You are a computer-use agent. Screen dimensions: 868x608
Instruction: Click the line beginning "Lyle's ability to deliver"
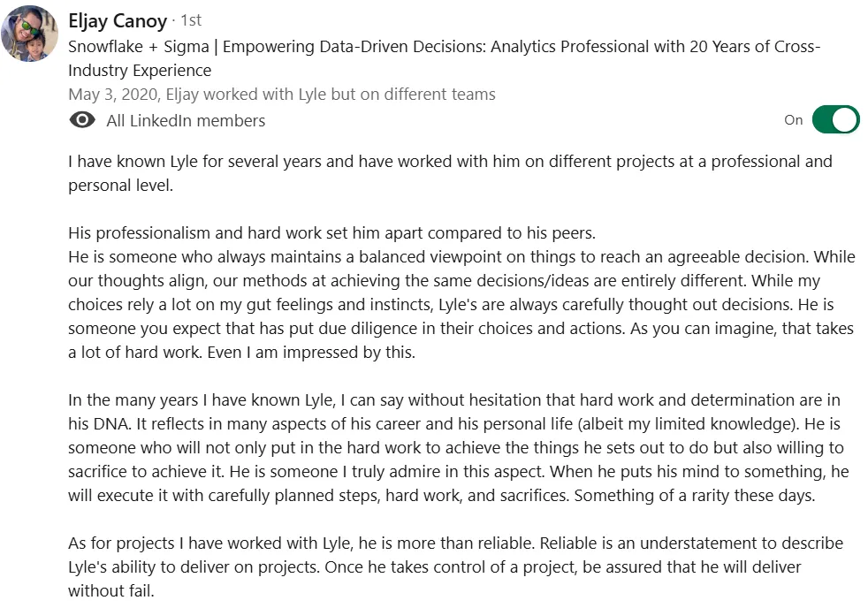(433, 566)
